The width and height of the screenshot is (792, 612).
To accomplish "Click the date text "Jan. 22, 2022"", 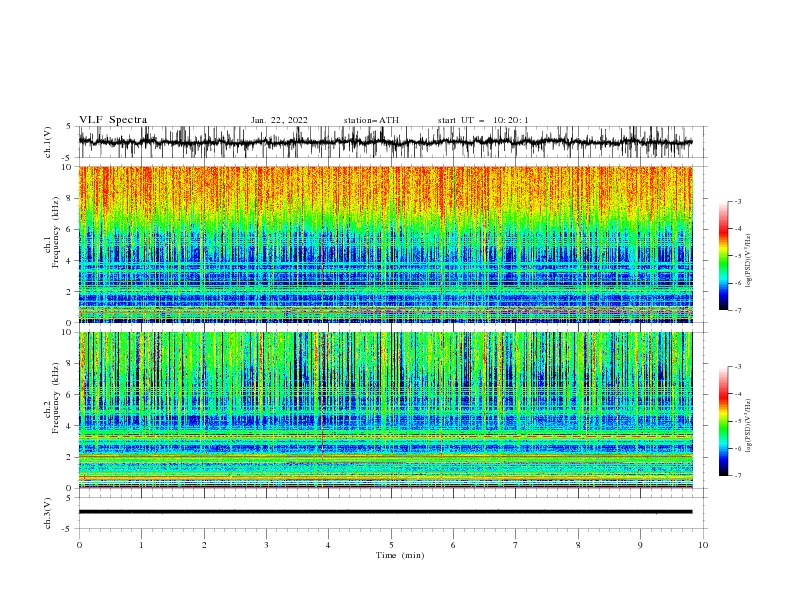I will 279,120.
